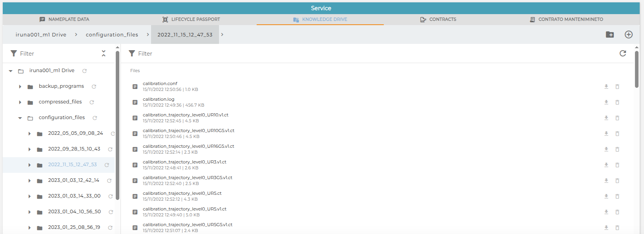644x234 pixels.
Task: Click the folder tree vertical scrollbar
Action: tap(118, 125)
